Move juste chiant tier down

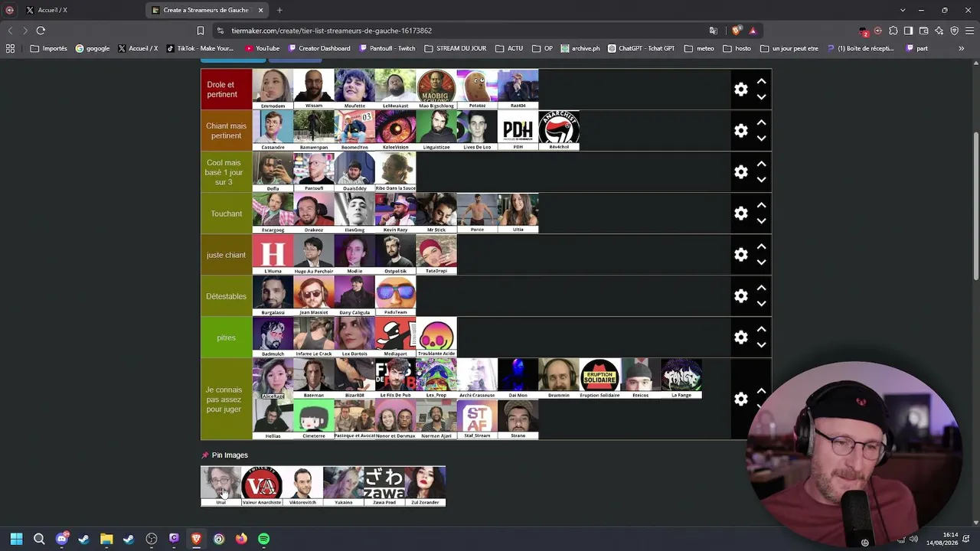click(x=761, y=262)
